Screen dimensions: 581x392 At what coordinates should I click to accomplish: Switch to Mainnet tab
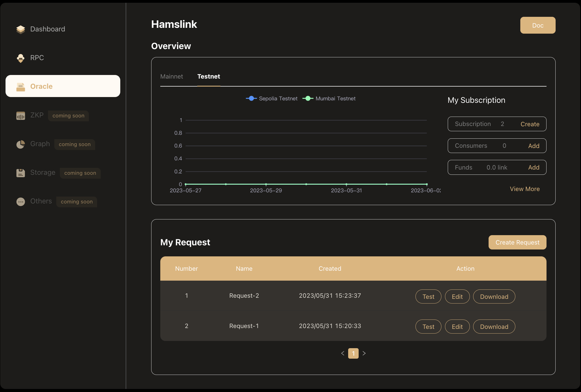(x=172, y=76)
